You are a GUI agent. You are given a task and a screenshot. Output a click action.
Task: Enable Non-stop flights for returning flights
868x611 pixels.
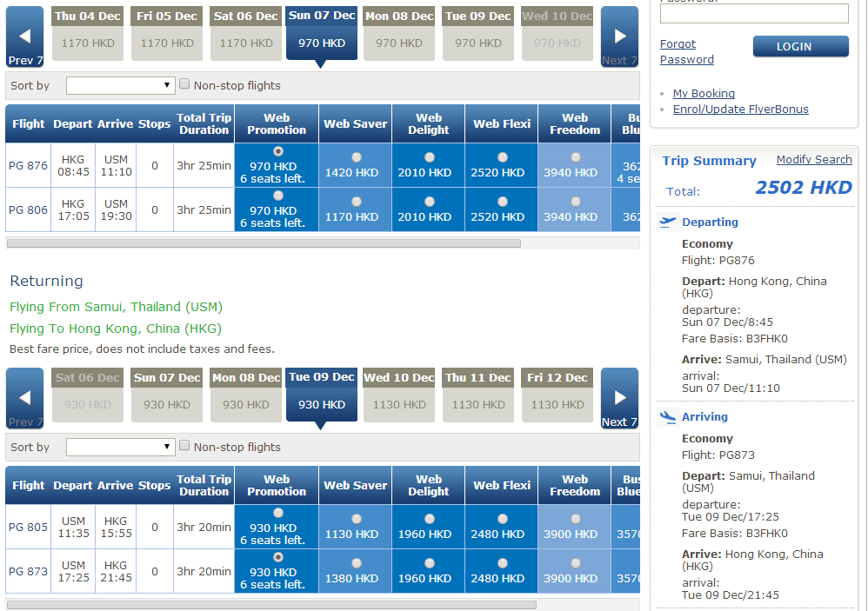pyautogui.click(x=184, y=446)
